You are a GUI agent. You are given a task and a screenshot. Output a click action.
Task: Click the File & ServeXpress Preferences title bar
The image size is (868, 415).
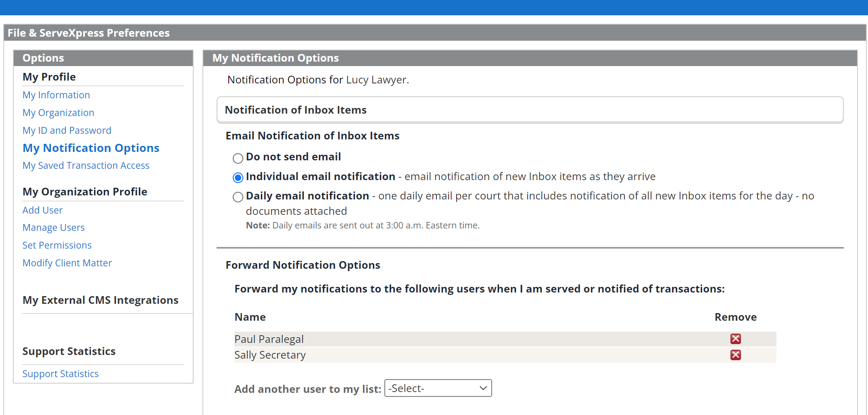[x=435, y=33]
